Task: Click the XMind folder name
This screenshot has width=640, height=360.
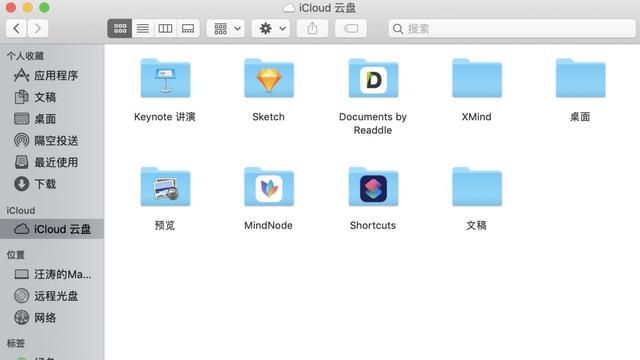Action: pyautogui.click(x=476, y=117)
